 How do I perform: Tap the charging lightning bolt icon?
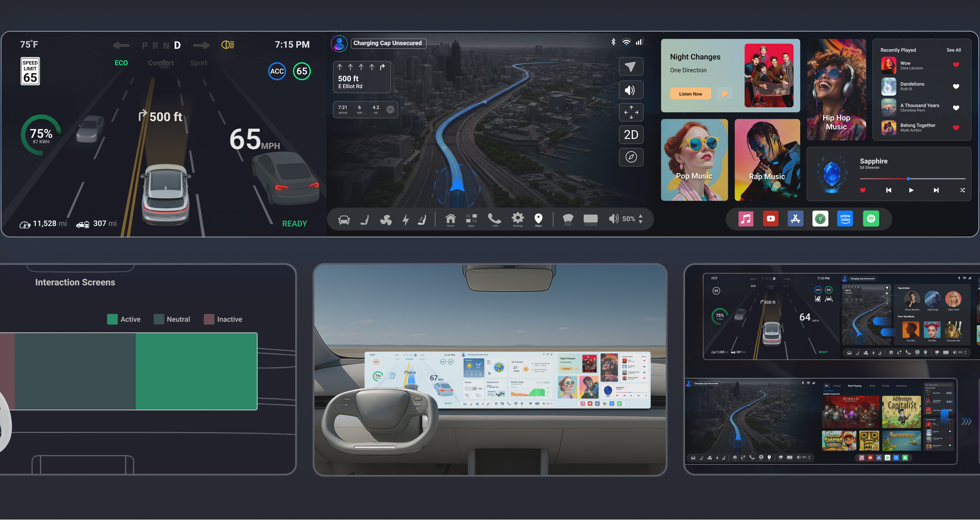pos(406,220)
